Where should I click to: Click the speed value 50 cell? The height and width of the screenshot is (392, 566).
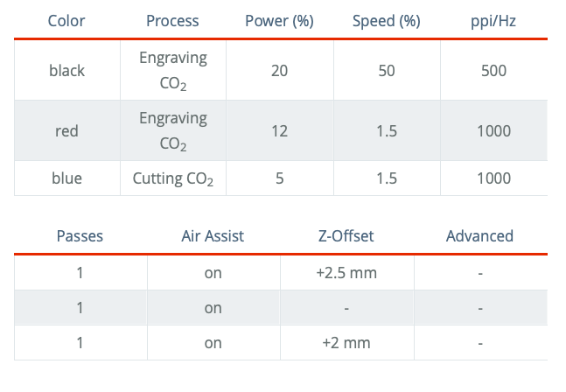tap(386, 70)
